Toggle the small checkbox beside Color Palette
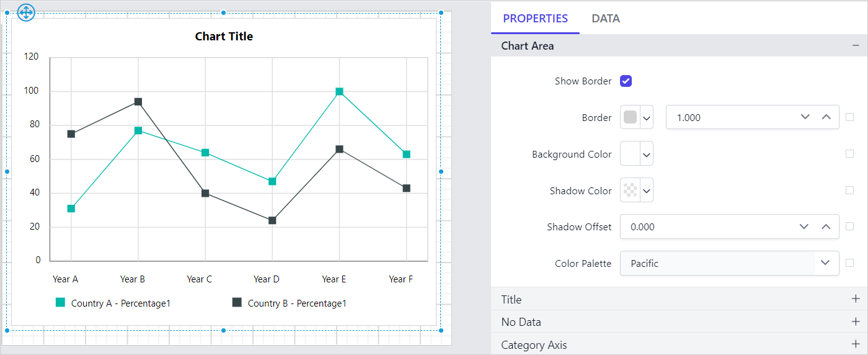The height and width of the screenshot is (355, 868). tap(849, 263)
